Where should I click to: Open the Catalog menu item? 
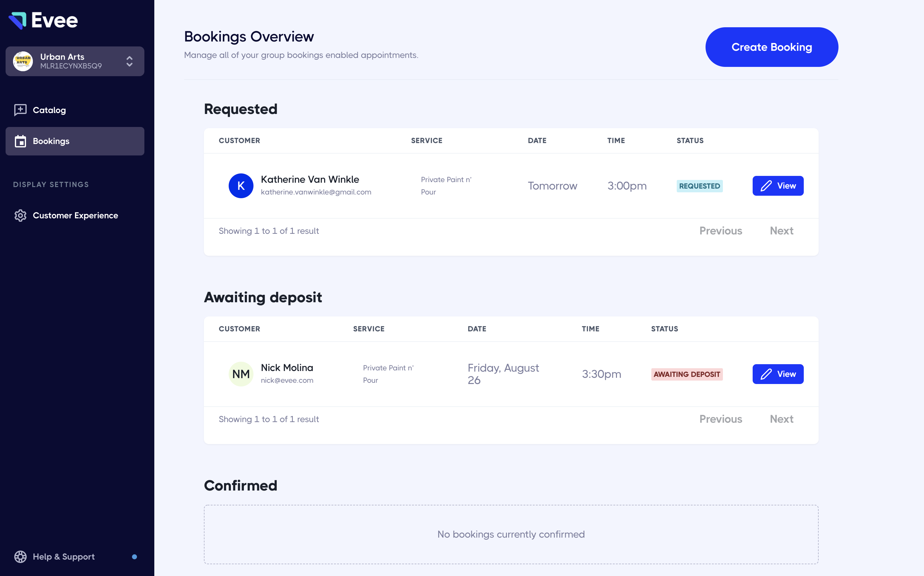tap(49, 110)
